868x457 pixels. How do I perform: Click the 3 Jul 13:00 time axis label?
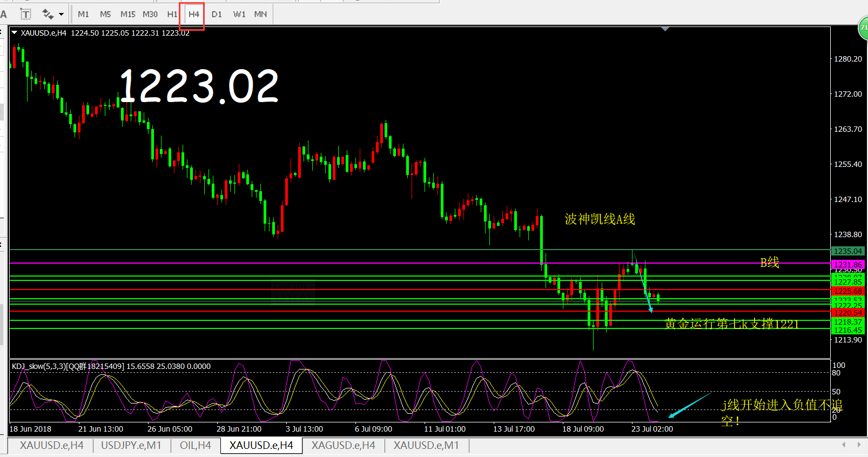coord(304,429)
